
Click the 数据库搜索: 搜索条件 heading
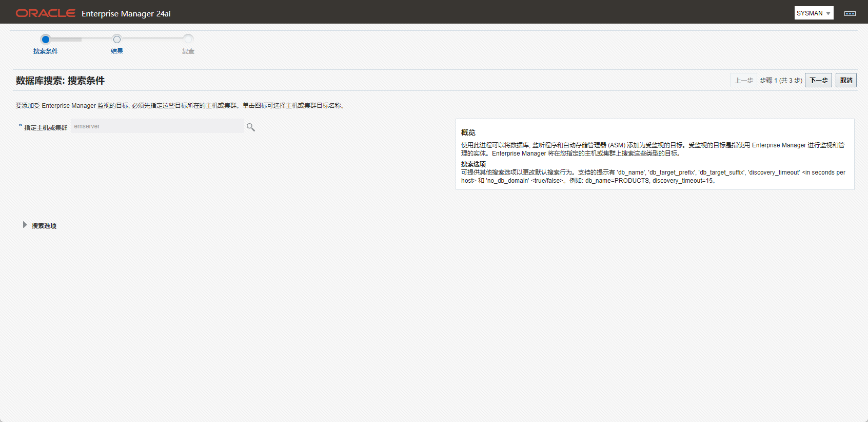(x=60, y=81)
